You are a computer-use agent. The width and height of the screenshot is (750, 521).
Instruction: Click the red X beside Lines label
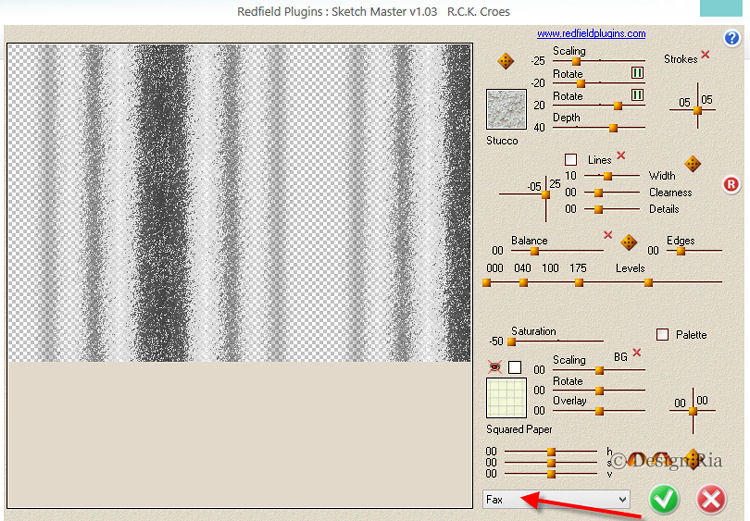tap(621, 156)
